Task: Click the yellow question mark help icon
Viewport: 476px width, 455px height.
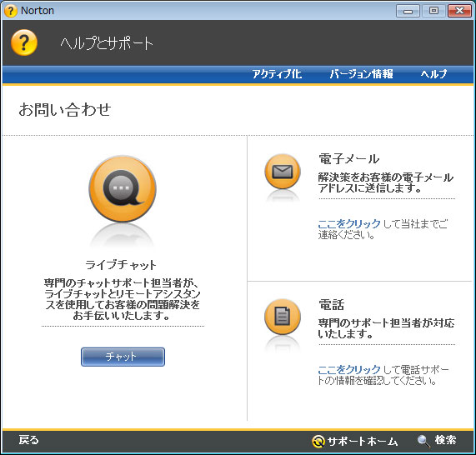Action: 24,42
